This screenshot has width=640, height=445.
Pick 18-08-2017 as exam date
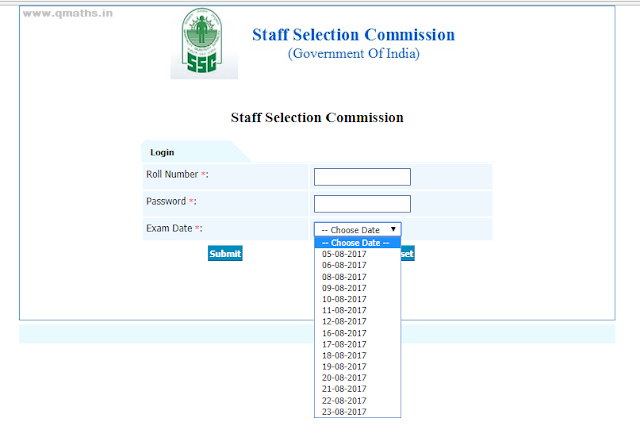pyautogui.click(x=358, y=356)
